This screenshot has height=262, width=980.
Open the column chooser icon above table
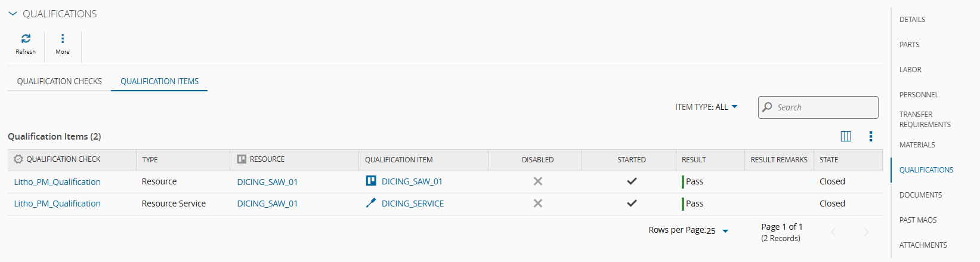[x=845, y=137]
